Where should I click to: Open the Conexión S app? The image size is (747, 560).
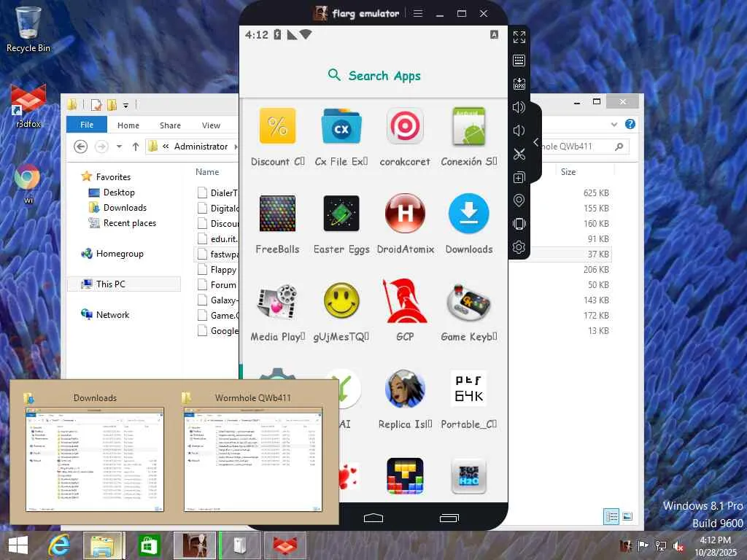click(x=469, y=136)
